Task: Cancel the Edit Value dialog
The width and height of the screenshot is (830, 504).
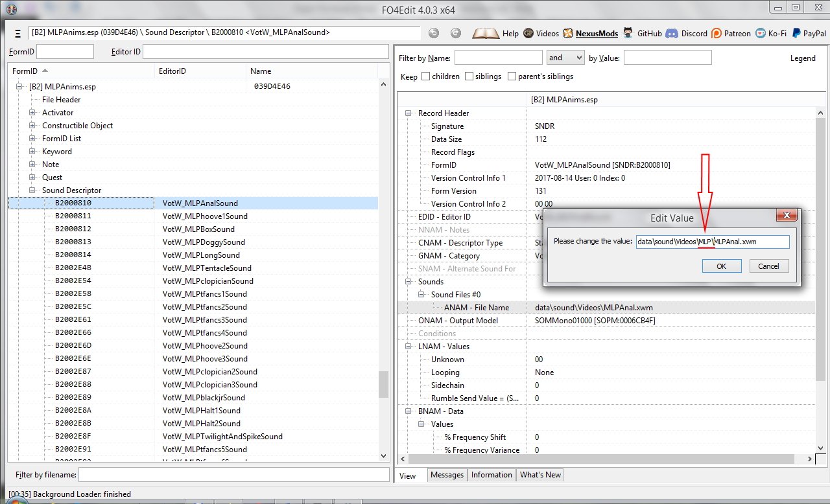Action: pos(768,266)
